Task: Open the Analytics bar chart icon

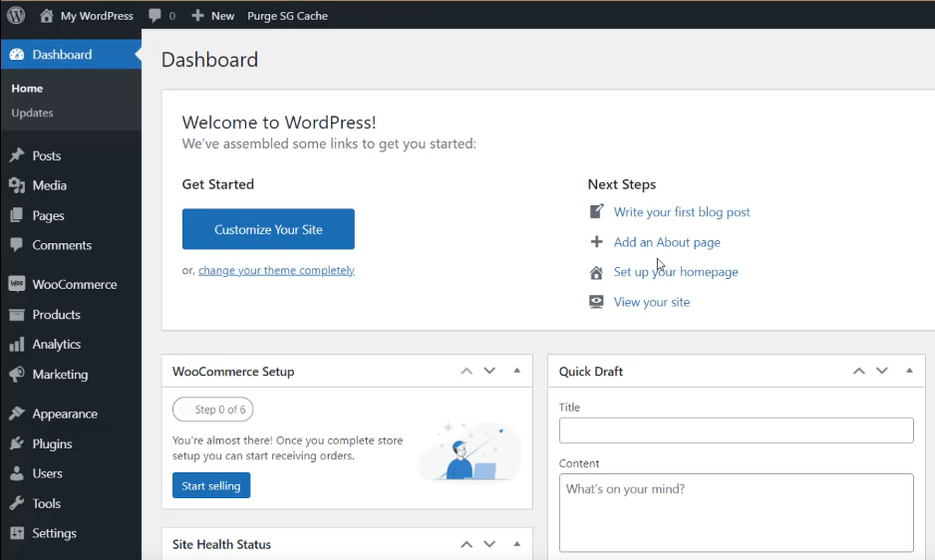Action: [x=17, y=344]
